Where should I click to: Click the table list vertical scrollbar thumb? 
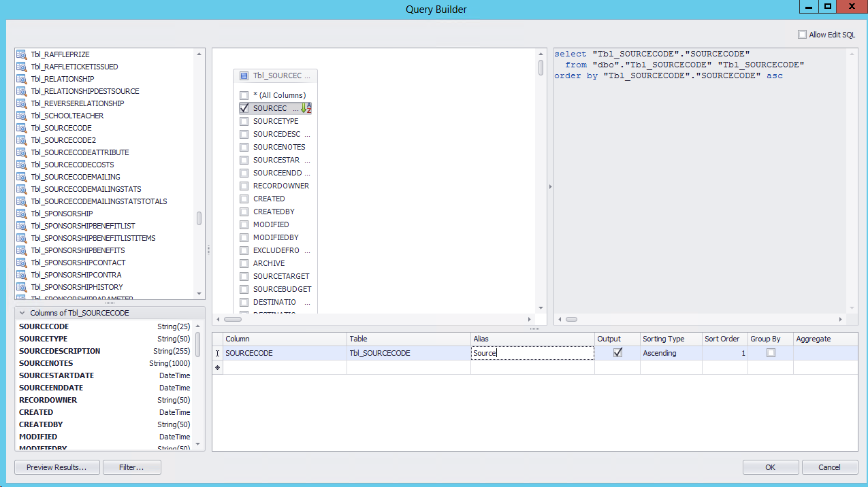point(199,218)
